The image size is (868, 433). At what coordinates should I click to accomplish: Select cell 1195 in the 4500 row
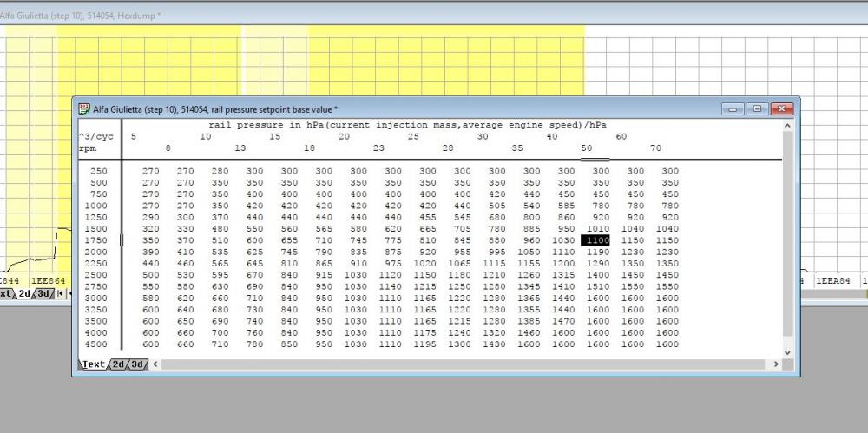coord(425,344)
